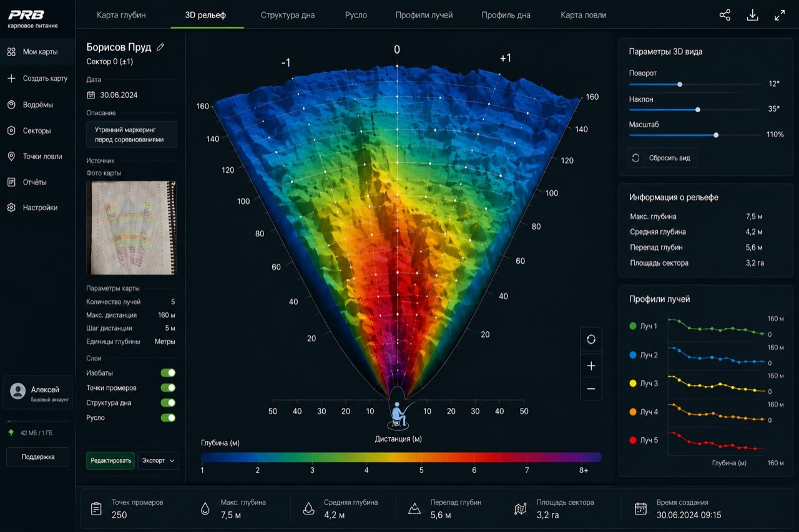Screen dimensions: 799x532
Task: Click the Поворот slider handle
Action: 680,84
